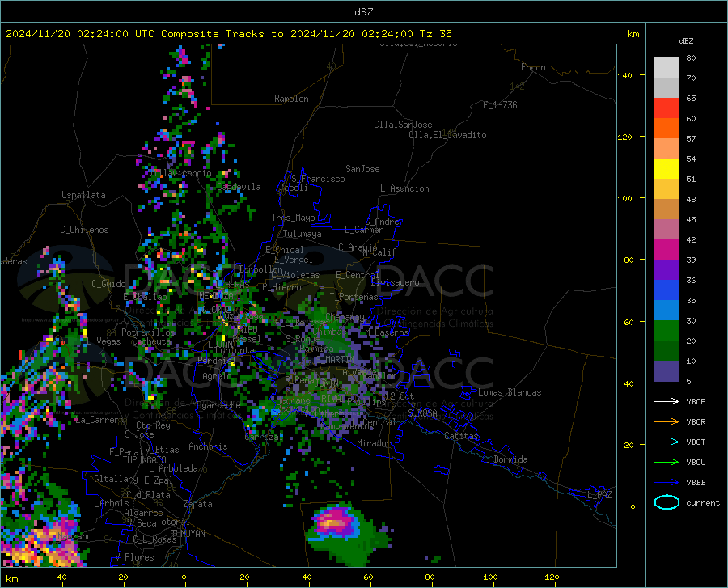
Task: Click the 'current' legend label
Action: pyautogui.click(x=703, y=502)
